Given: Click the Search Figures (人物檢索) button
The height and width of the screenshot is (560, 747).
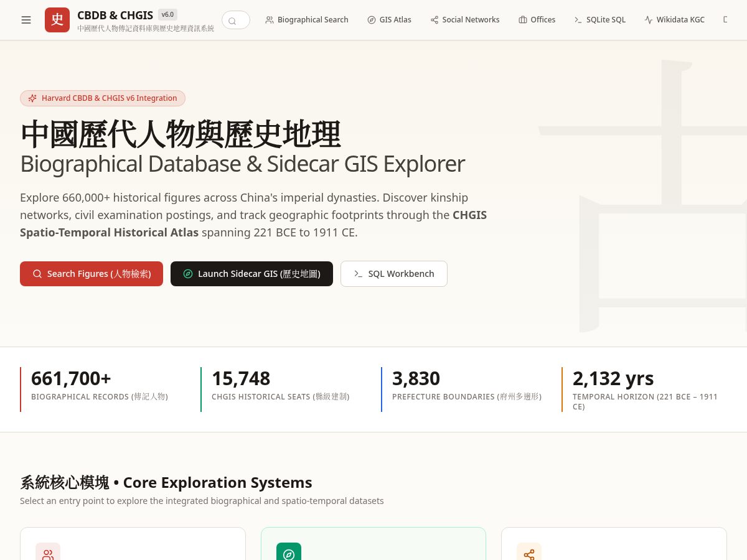Looking at the screenshot, I should (92, 274).
